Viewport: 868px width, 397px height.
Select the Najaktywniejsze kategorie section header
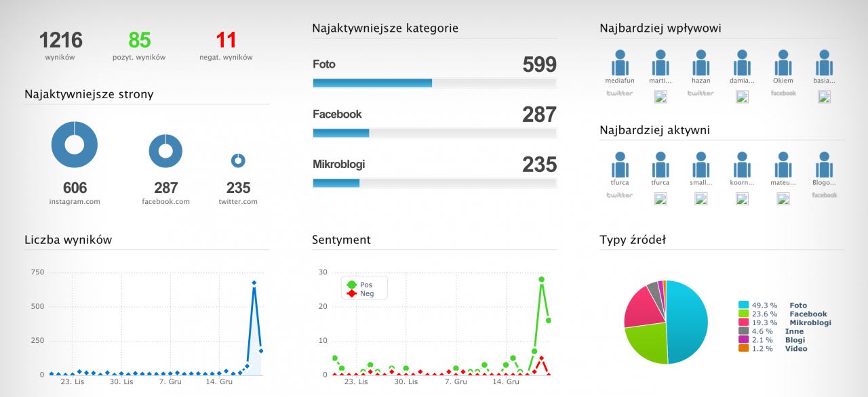click(x=384, y=28)
